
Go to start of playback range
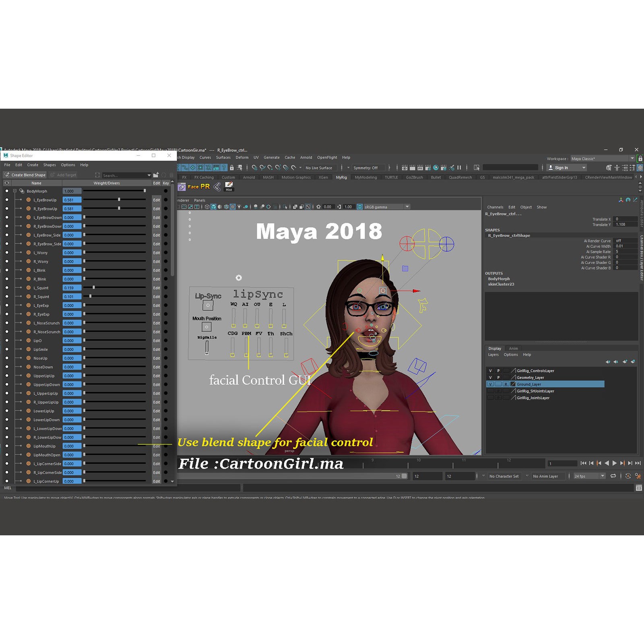[583, 463]
